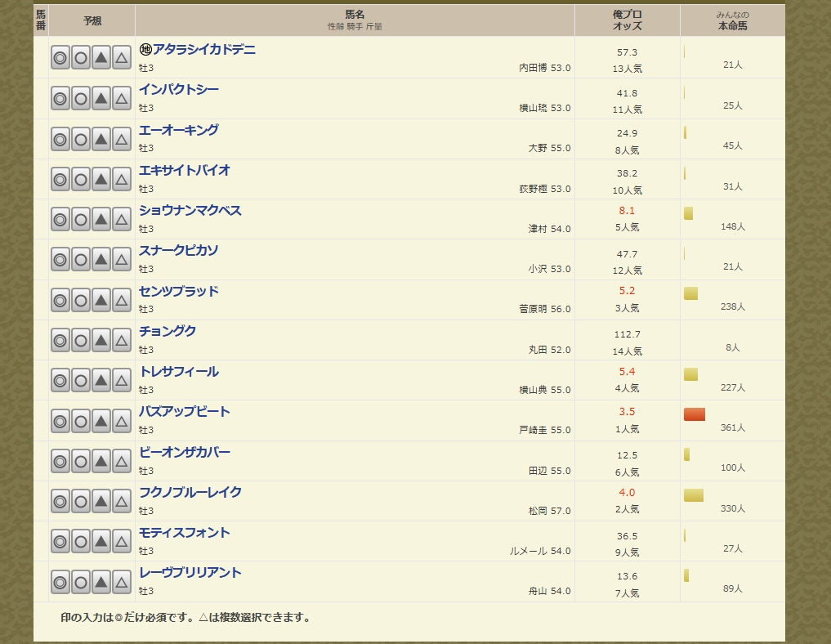The width and height of the screenshot is (831, 644).
Task: Click jockey text ルメール 54.0
Action: click(x=540, y=552)
